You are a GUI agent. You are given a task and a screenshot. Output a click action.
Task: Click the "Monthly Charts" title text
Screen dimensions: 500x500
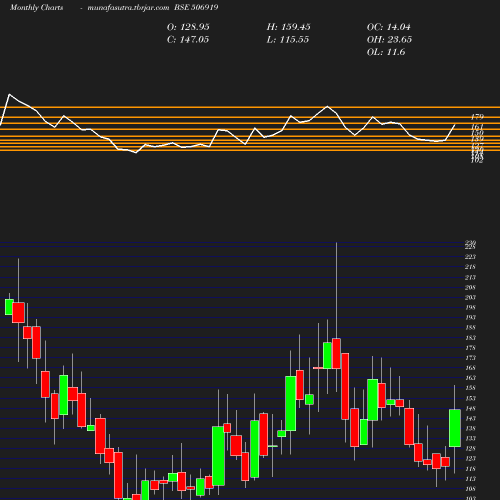pos(37,8)
